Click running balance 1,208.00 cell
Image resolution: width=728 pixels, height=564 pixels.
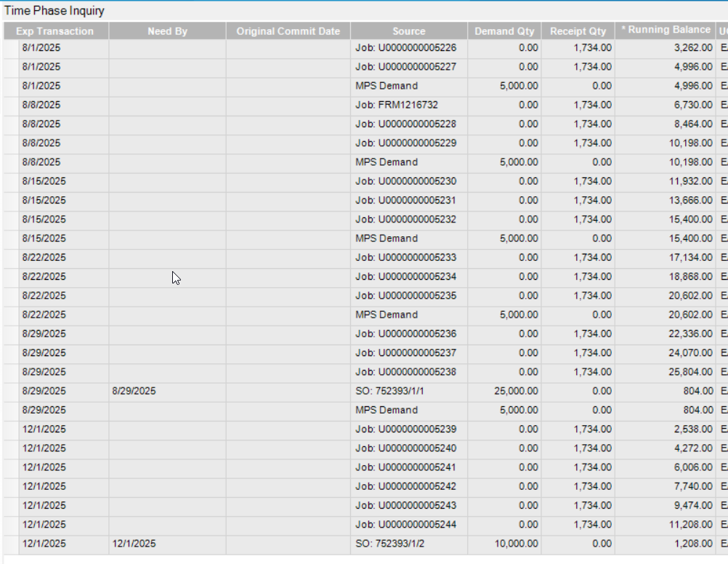pos(666,544)
